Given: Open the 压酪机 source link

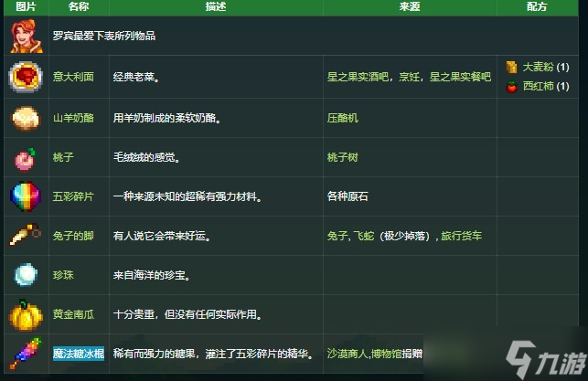Looking at the screenshot, I should click(342, 118).
